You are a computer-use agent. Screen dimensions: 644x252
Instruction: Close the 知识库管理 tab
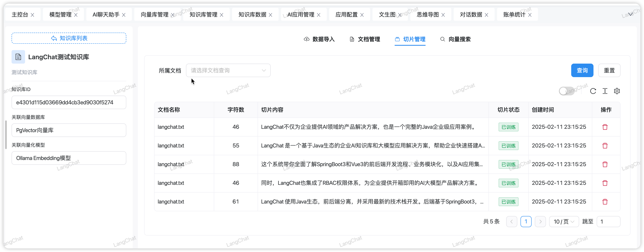222,15
